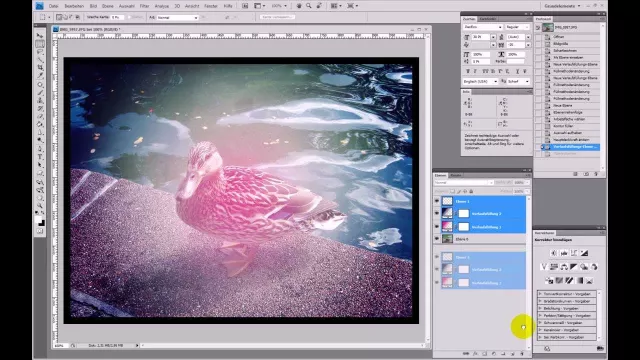Click the foreground color swatch
The height and width of the screenshot is (360, 640).
click(x=38, y=220)
